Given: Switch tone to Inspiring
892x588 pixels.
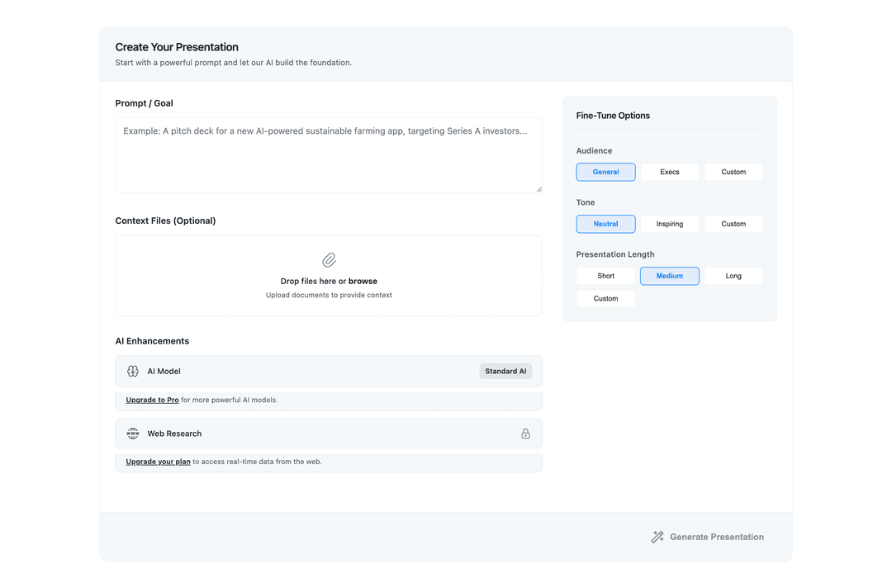Looking at the screenshot, I should point(670,224).
